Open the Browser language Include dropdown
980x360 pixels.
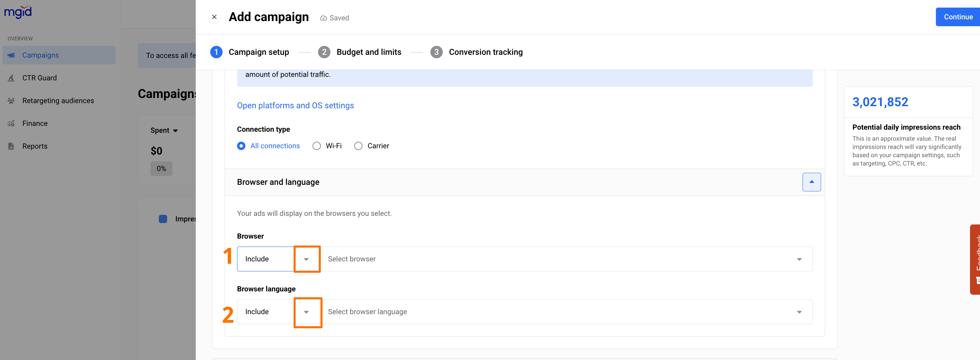306,312
